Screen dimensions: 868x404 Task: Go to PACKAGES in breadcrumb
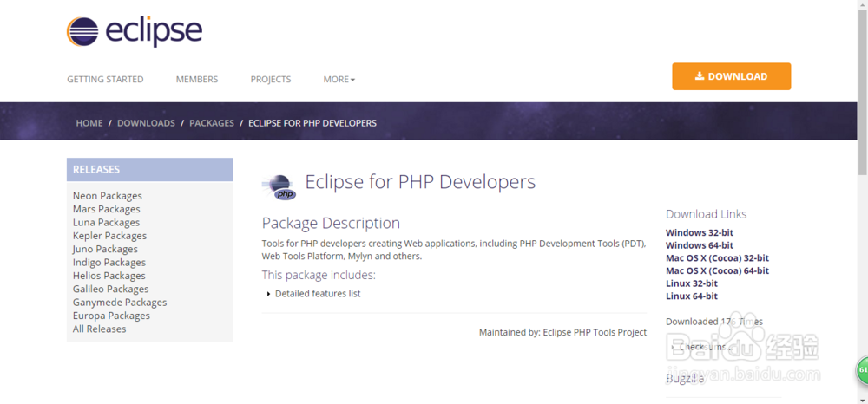[x=212, y=123]
